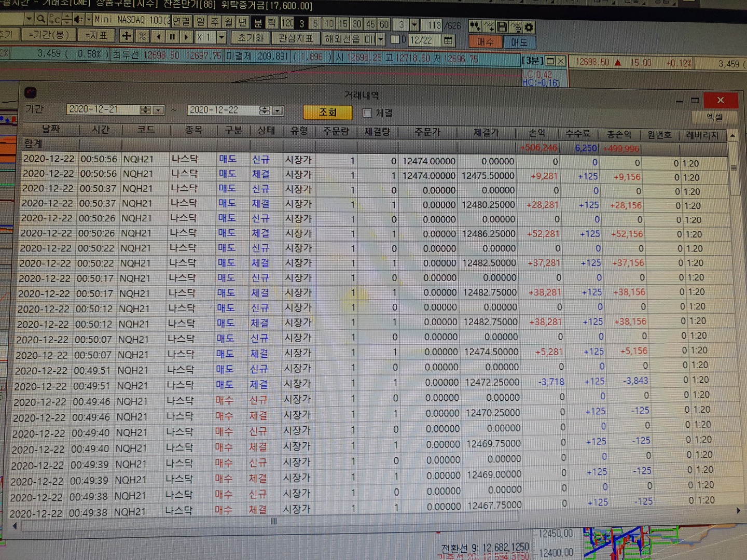Click the speaker sound icon

pos(78,20)
